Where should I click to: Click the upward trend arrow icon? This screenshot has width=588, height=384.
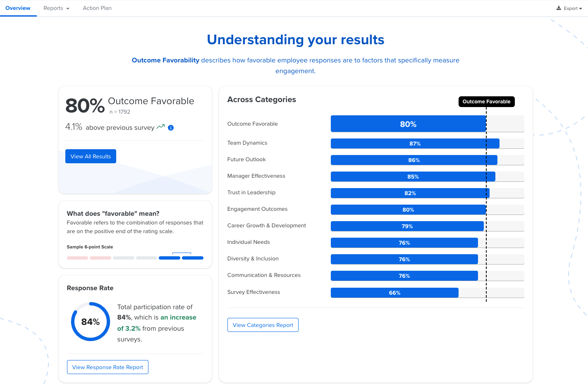click(x=160, y=126)
